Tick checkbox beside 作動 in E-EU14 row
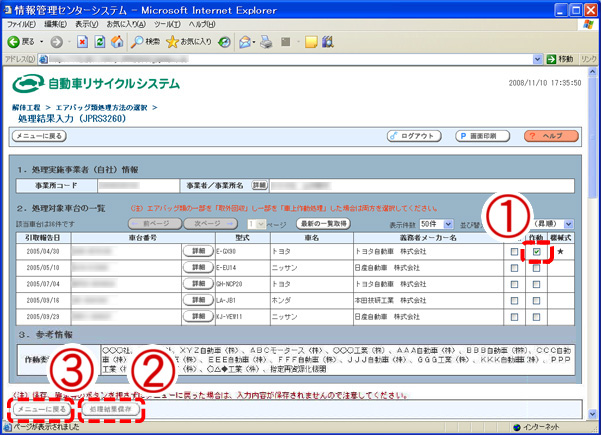Viewport: 601px width, 435px height. pos(514,268)
